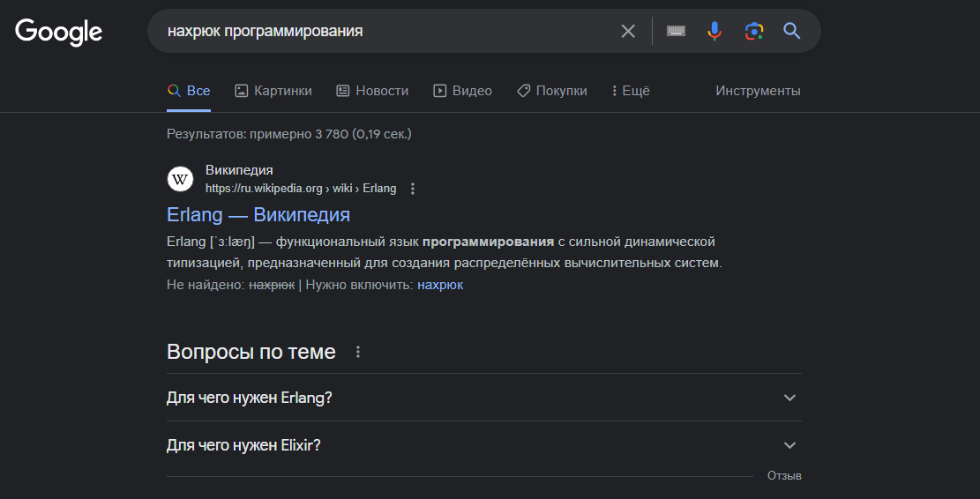Switch to the Картинки tab
Viewport: 980px width, 499px height.
click(273, 91)
